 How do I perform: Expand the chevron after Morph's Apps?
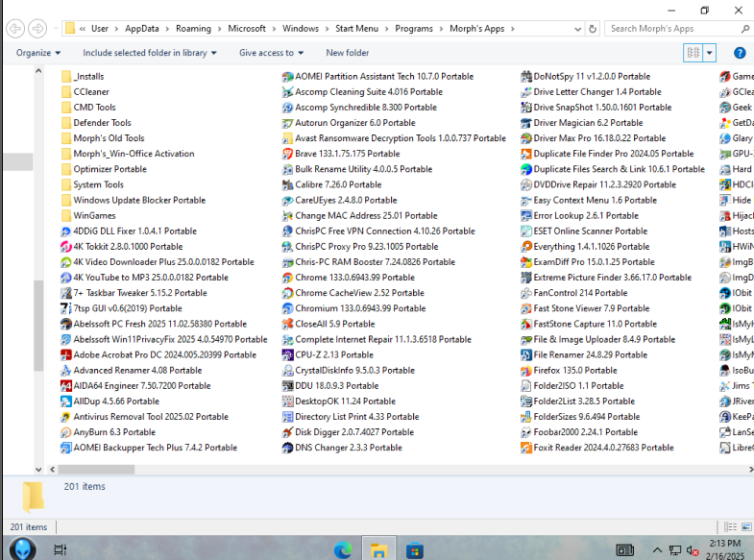pyautogui.click(x=512, y=29)
